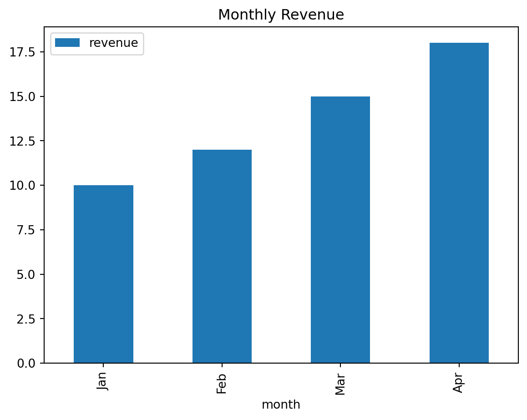Select the revenue legend text label
The width and height of the screenshot is (527, 420).
coord(113,43)
